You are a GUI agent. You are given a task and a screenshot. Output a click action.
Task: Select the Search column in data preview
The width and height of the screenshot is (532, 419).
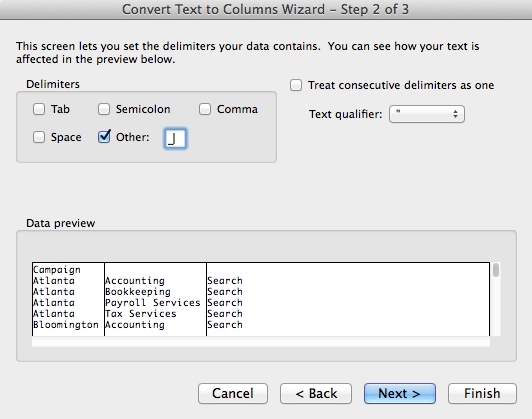point(348,299)
